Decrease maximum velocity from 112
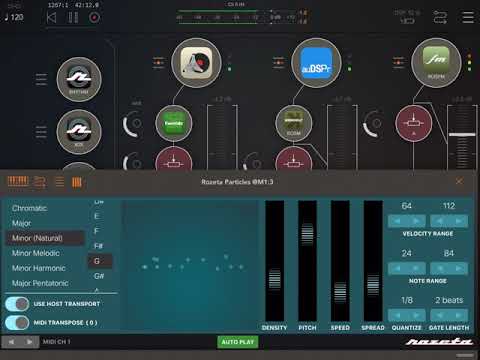Screen dimensions: 480x360 [x=440, y=221]
